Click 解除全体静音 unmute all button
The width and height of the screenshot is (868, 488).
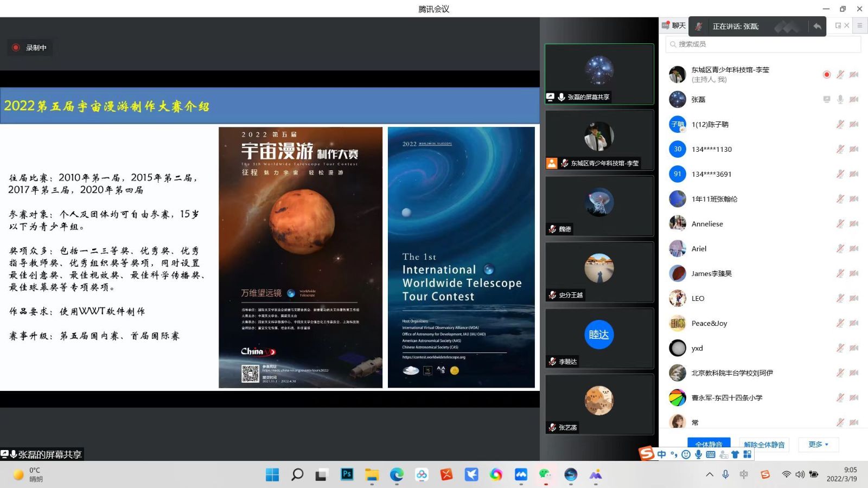(x=764, y=445)
